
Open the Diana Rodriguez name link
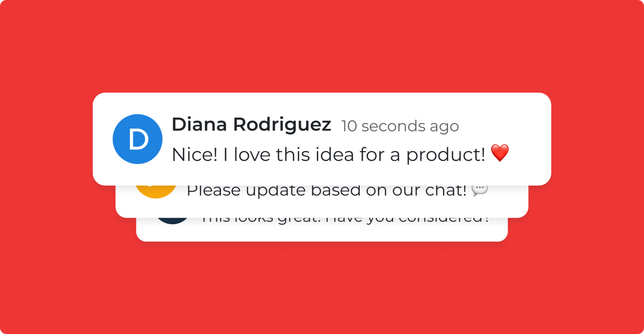click(x=251, y=124)
